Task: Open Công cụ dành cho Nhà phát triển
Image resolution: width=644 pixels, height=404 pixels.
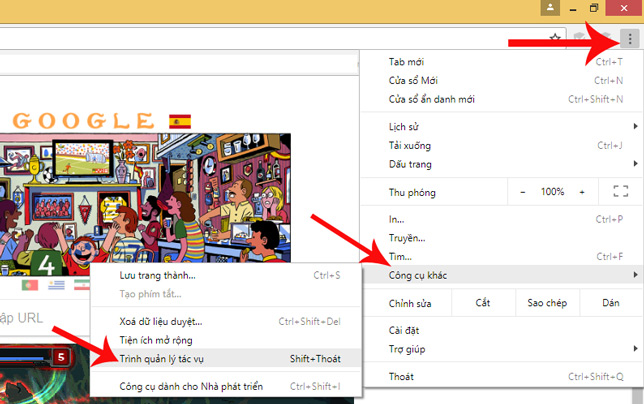Action: coord(225,386)
